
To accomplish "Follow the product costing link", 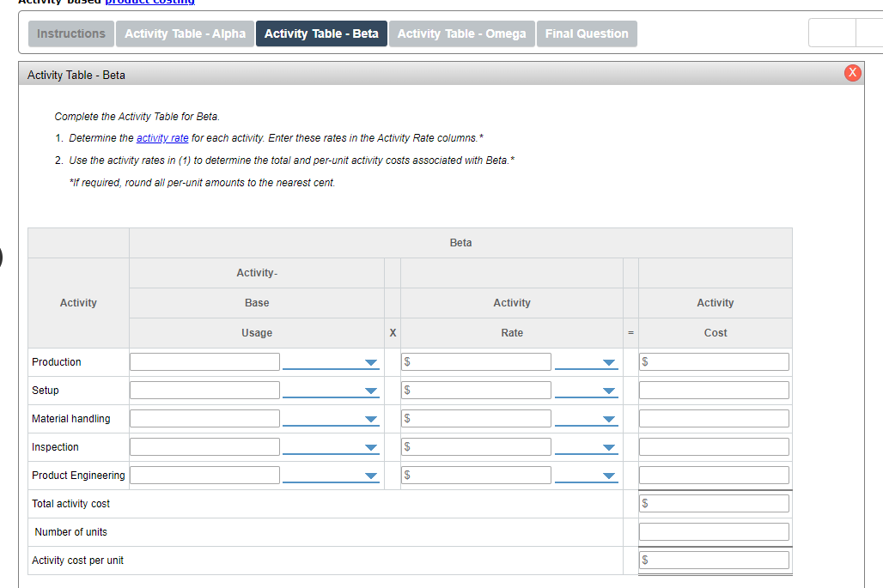I will click(x=149, y=3).
